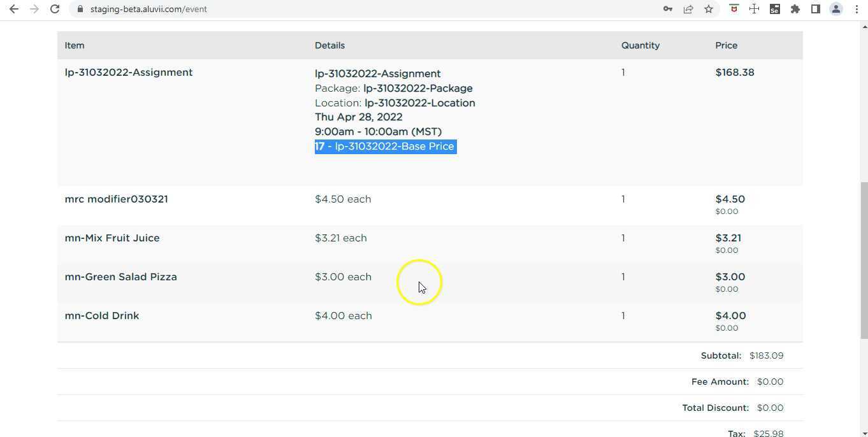Image resolution: width=868 pixels, height=437 pixels.
Task: Open the password manager key icon
Action: [667, 9]
